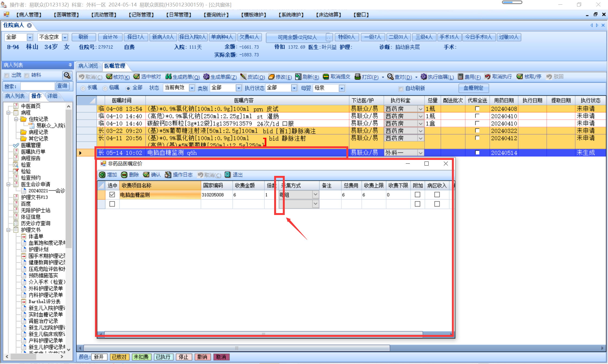
Task: Switch to the 病人浏览 tab
Action: coord(88,66)
